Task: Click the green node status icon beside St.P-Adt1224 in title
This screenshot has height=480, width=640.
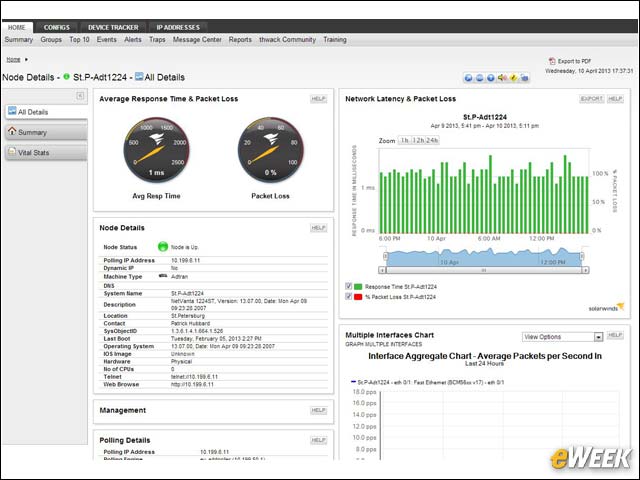Action: pyautogui.click(x=67, y=77)
